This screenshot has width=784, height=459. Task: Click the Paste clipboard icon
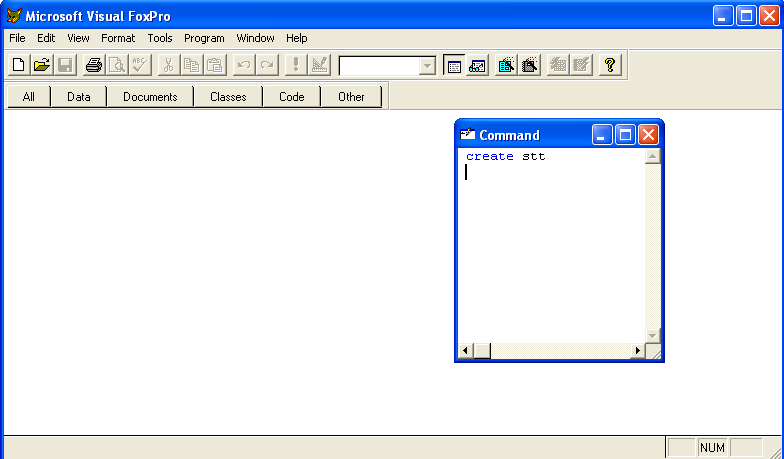(215, 65)
